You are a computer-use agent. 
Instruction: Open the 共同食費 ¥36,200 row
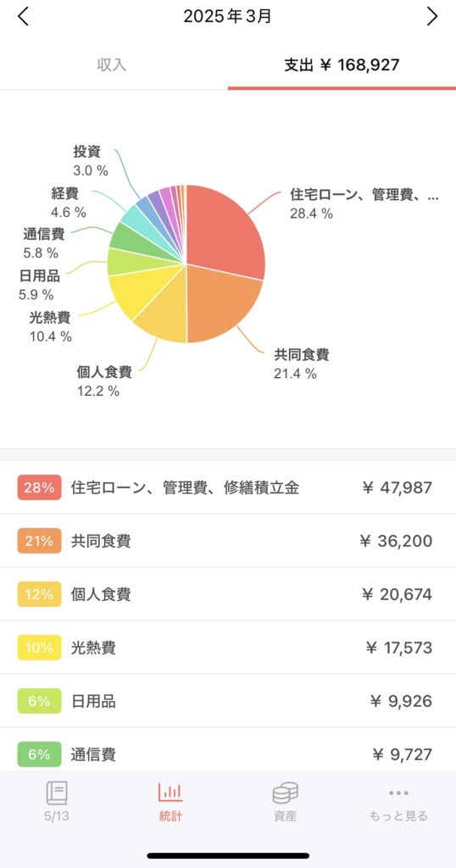point(228,541)
